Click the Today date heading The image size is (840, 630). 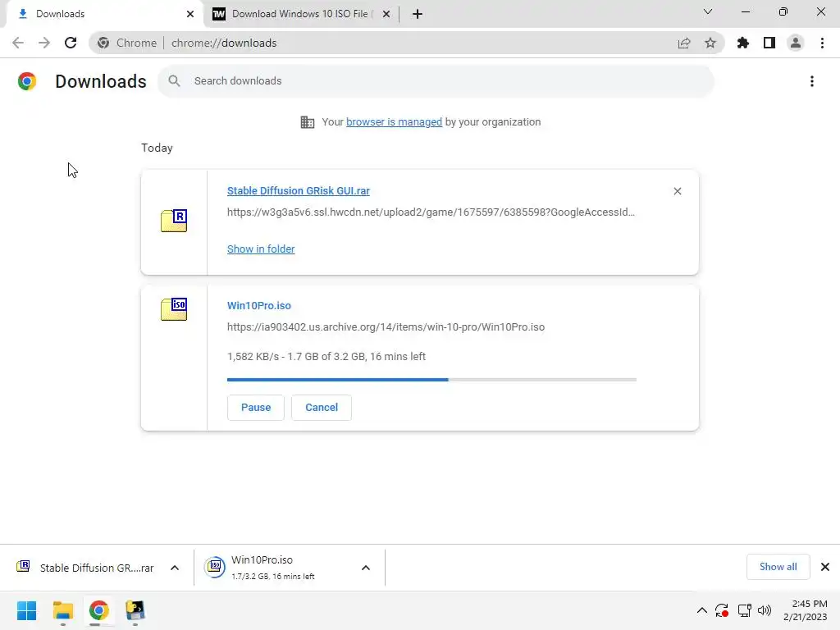pyautogui.click(x=157, y=148)
